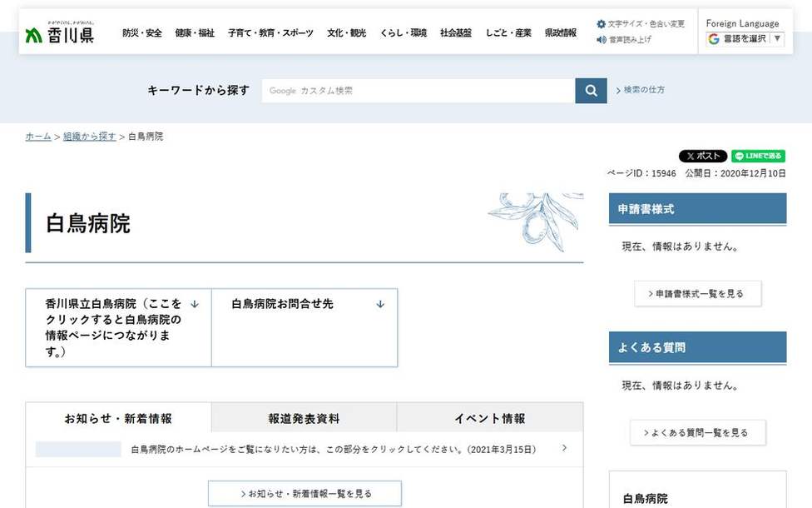The width and height of the screenshot is (812, 508).
Task: Open the 健康・福祉 menu
Action: coord(195,32)
